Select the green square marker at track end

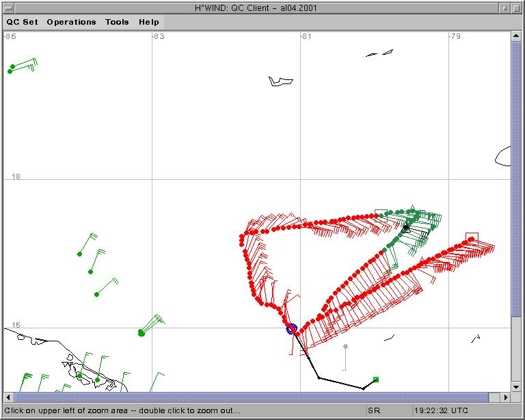point(375,379)
